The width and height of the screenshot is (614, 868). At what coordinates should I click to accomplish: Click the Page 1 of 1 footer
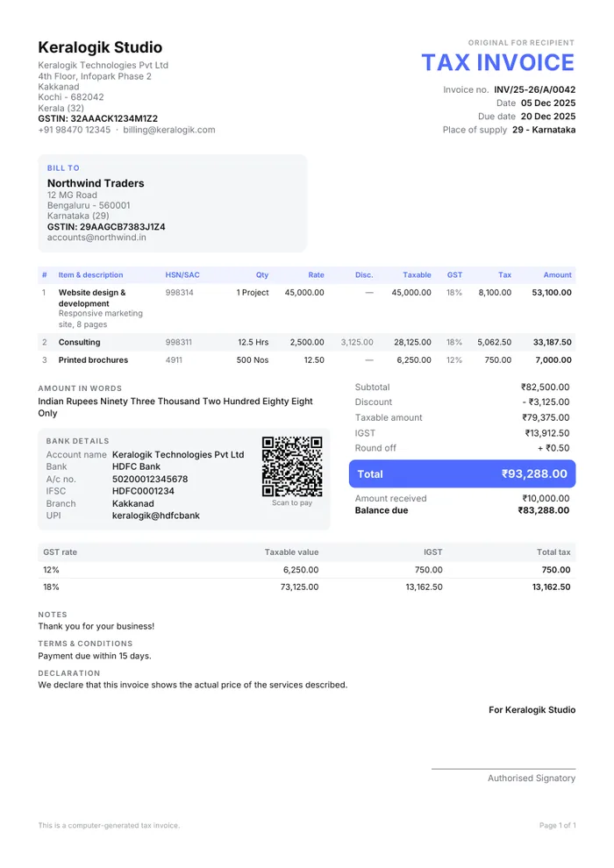tap(558, 825)
